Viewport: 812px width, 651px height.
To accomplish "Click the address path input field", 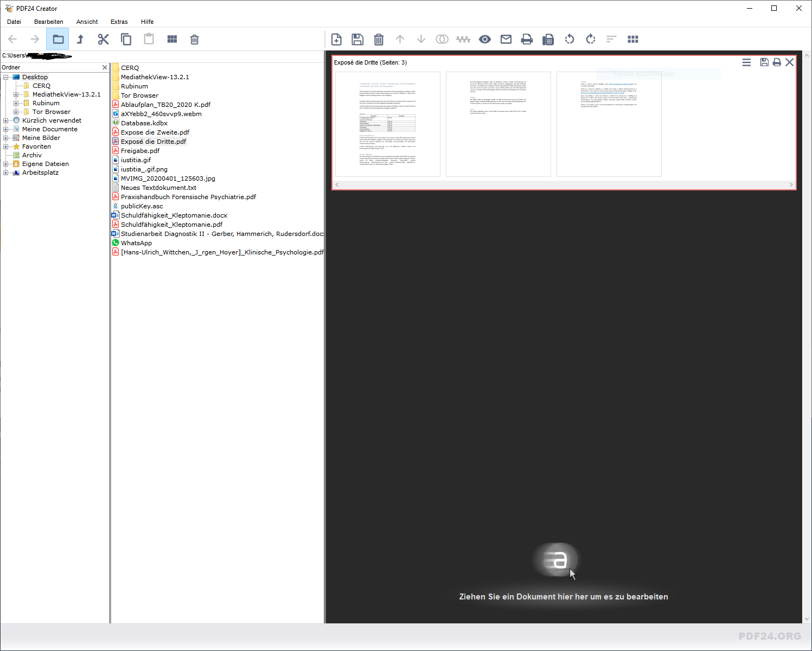I will pos(162,55).
